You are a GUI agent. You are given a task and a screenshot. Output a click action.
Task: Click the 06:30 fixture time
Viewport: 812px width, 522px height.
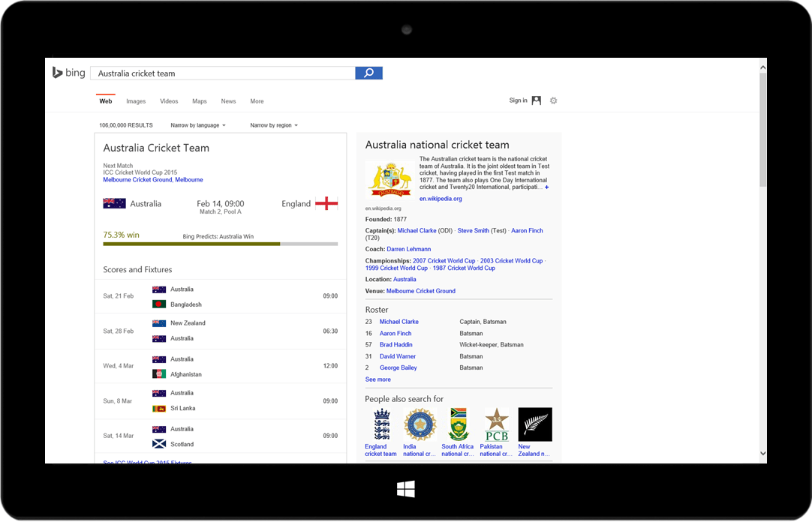tap(330, 331)
